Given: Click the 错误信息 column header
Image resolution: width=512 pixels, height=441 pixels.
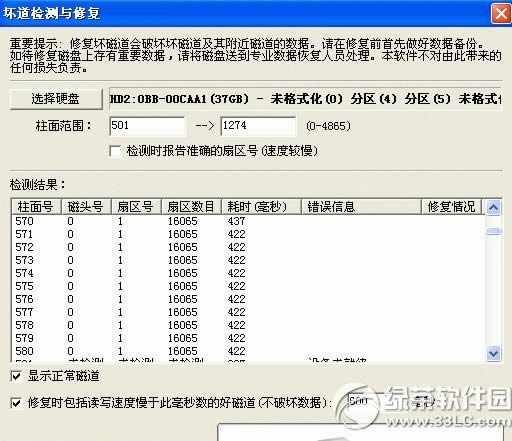Looking at the screenshot, I should click(361, 207).
